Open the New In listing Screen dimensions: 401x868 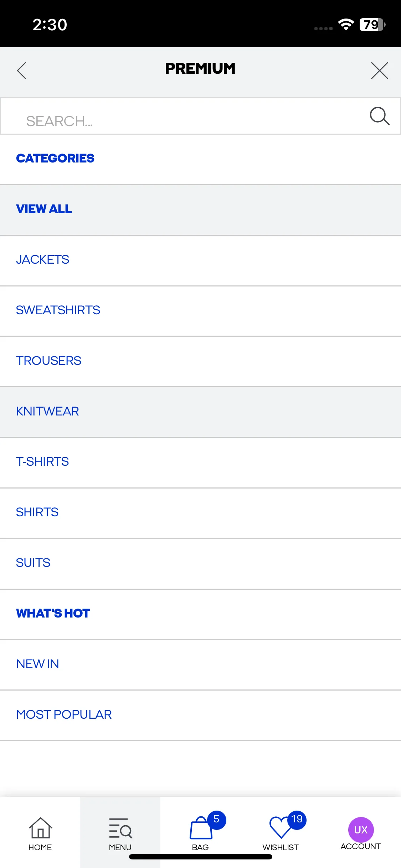tap(200, 665)
